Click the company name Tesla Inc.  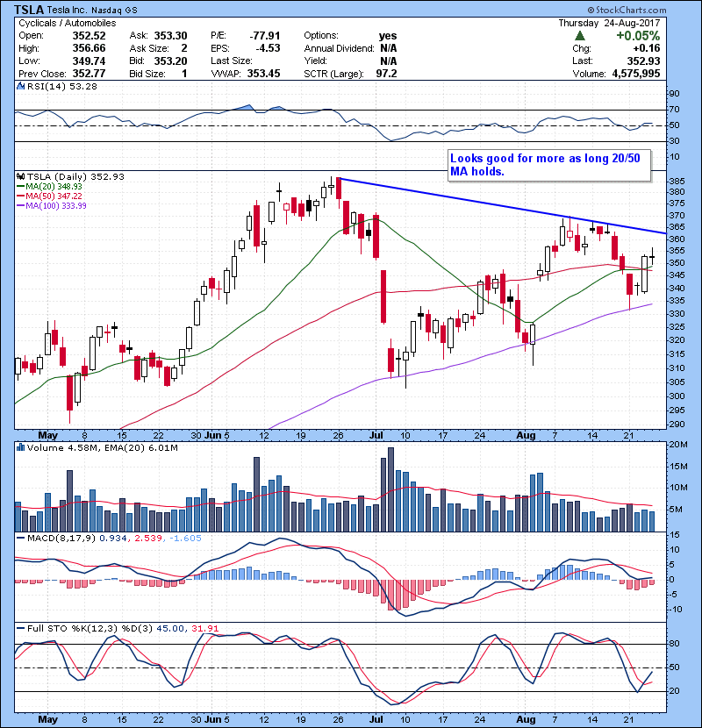[x=67, y=11]
